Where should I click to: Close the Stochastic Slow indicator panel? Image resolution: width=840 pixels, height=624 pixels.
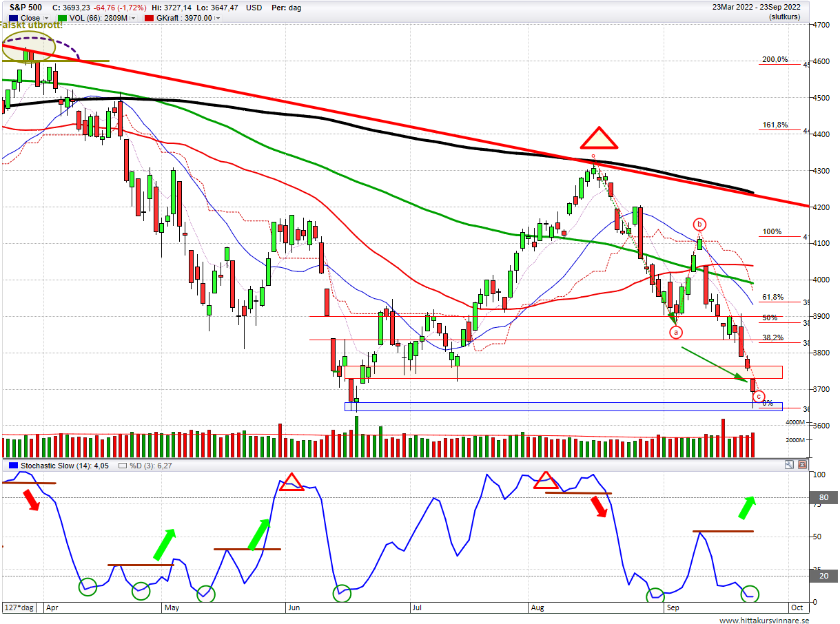click(x=801, y=466)
